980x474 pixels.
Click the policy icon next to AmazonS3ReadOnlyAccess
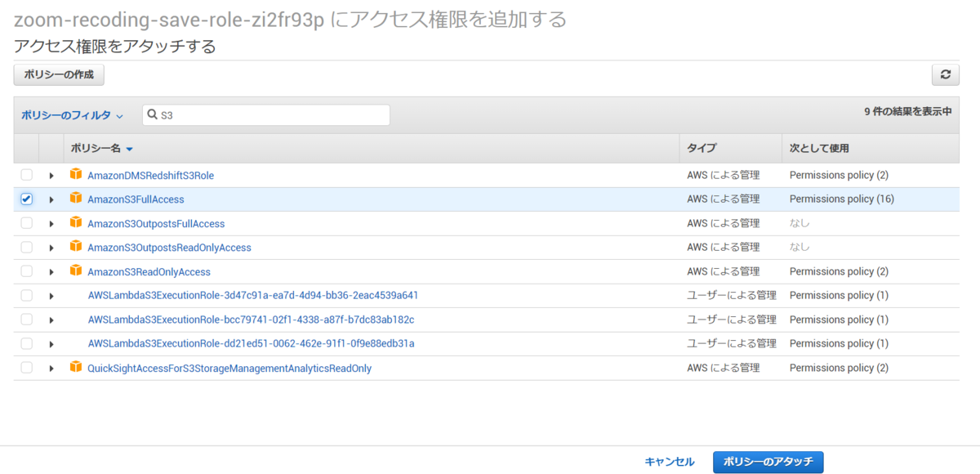pos(75,271)
